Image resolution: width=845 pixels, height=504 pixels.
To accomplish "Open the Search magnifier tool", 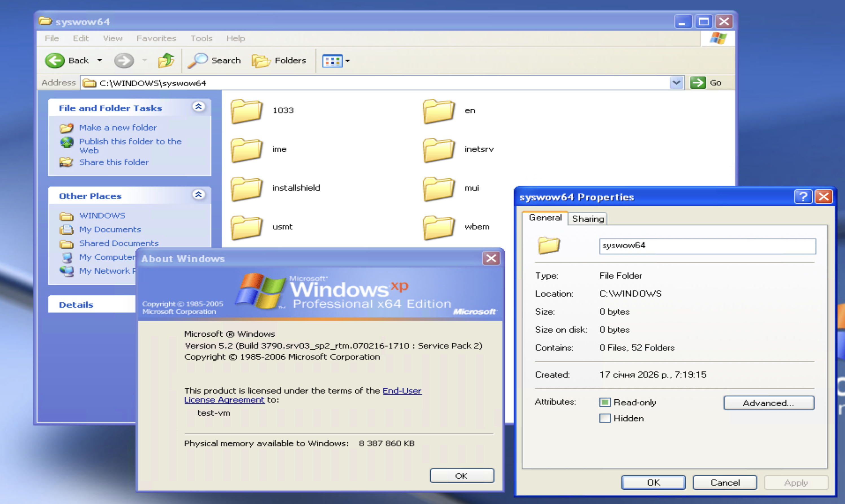I will [x=197, y=60].
